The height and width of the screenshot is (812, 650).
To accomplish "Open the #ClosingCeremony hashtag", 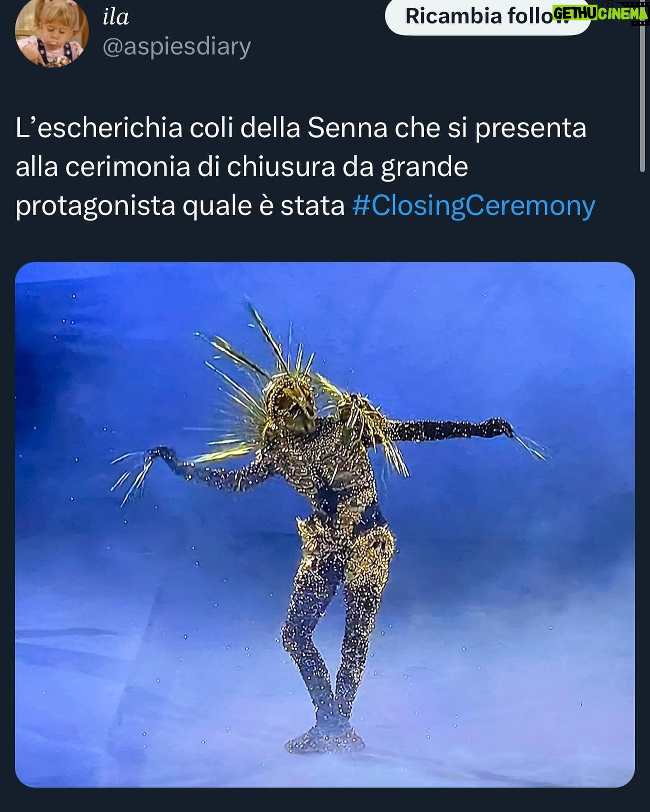I will [474, 206].
